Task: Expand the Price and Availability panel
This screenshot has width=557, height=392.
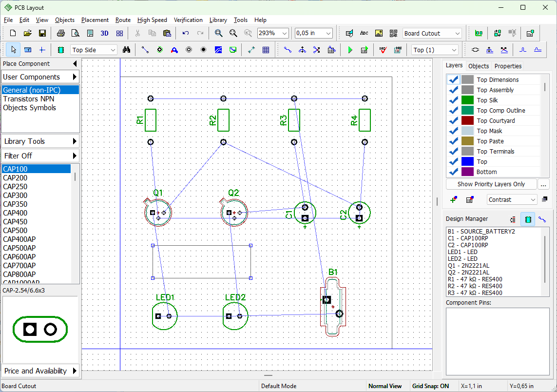Action: coord(40,371)
